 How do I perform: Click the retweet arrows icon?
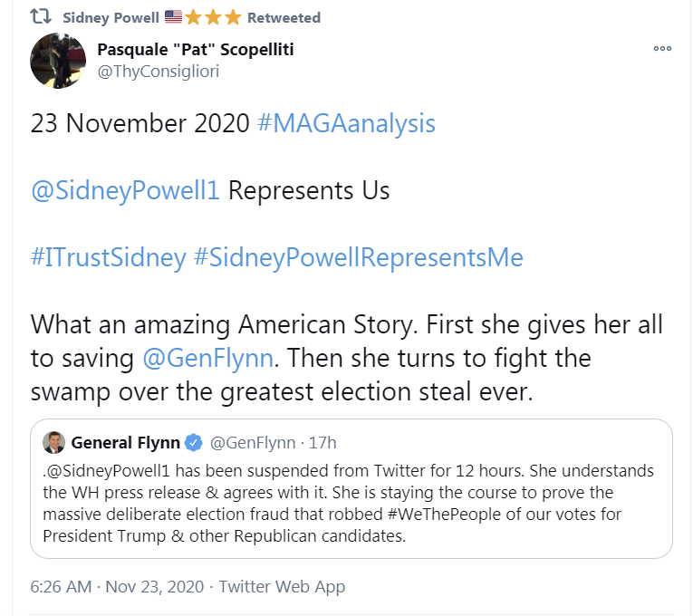(x=41, y=17)
